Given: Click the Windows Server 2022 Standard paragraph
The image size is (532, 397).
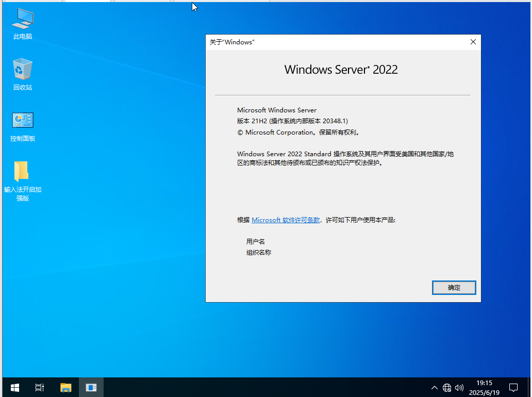Looking at the screenshot, I should click(x=345, y=158).
